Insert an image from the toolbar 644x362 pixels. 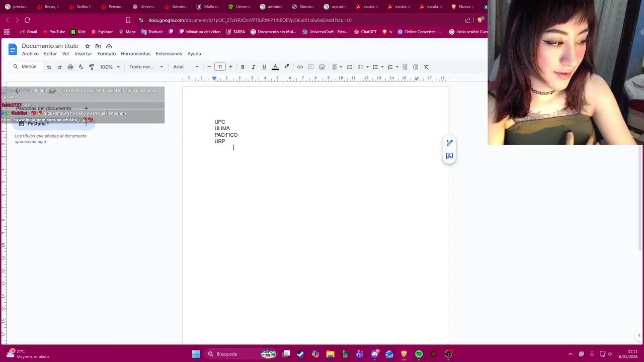tap(322, 67)
